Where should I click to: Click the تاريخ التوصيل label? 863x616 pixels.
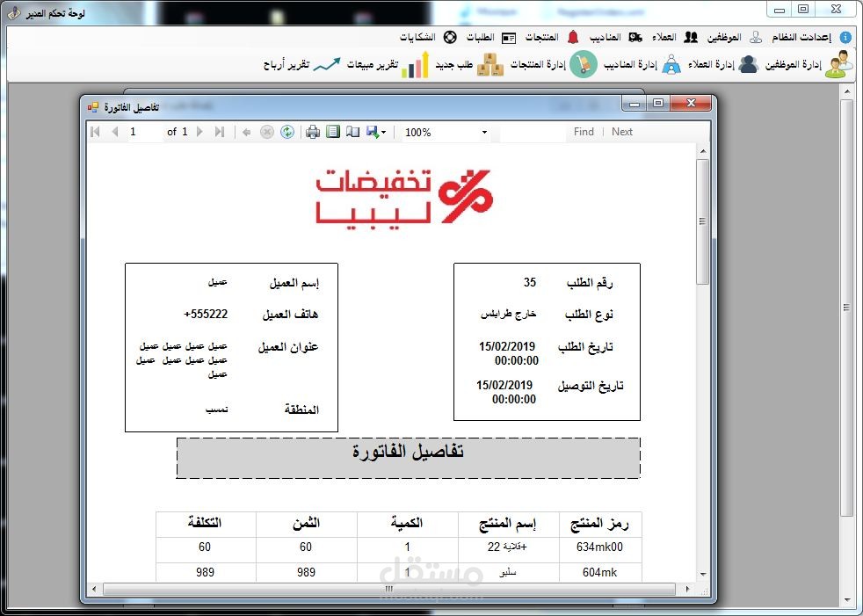pos(591,386)
